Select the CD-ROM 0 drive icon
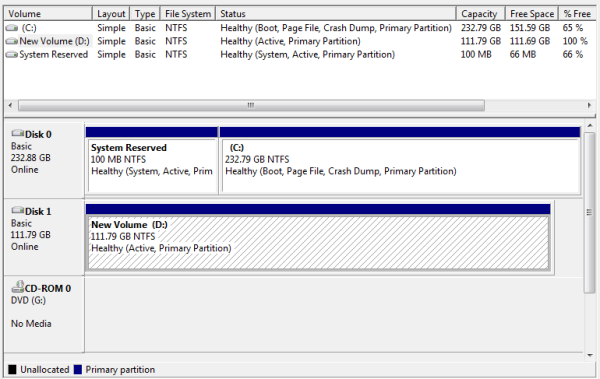 (18, 287)
